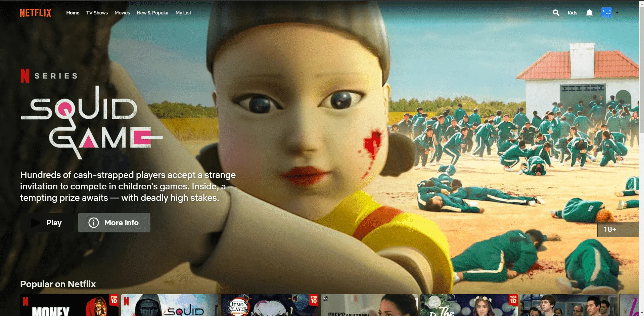This screenshot has height=316, width=644.
Task: Switch to New & Popular
Action: point(153,13)
